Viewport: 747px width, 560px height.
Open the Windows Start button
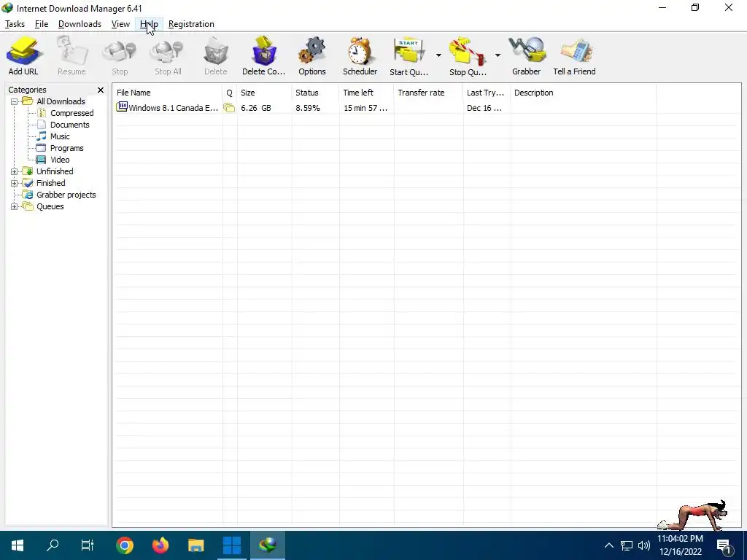18,545
